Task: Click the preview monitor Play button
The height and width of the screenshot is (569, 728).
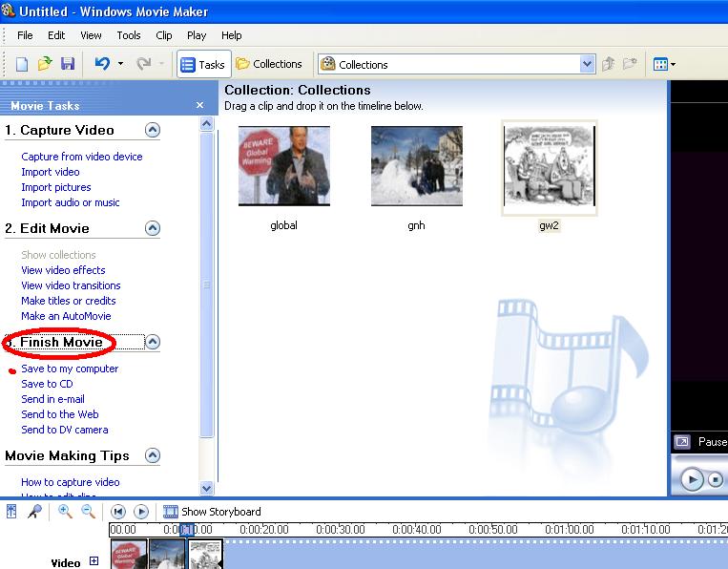Action: point(692,479)
